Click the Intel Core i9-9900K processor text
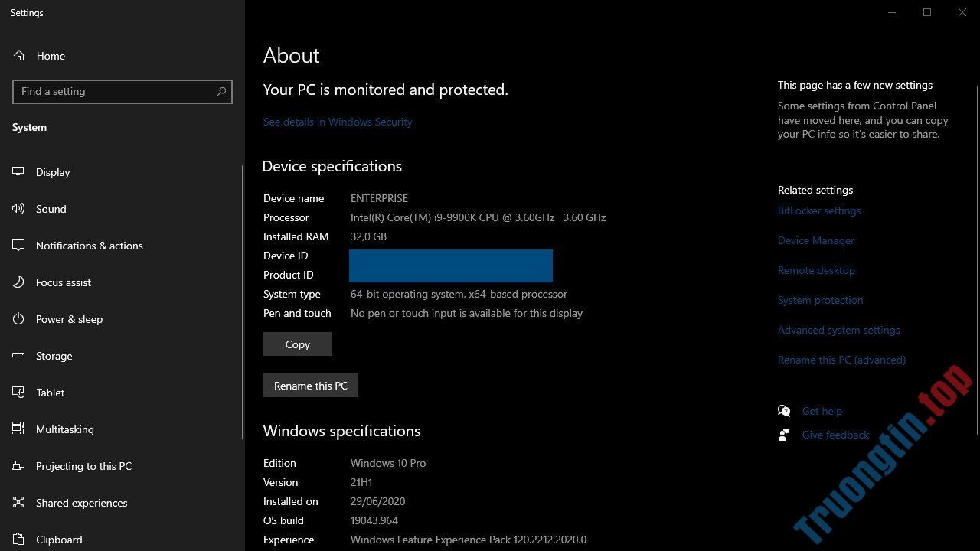Image resolution: width=980 pixels, height=551 pixels. [x=478, y=217]
